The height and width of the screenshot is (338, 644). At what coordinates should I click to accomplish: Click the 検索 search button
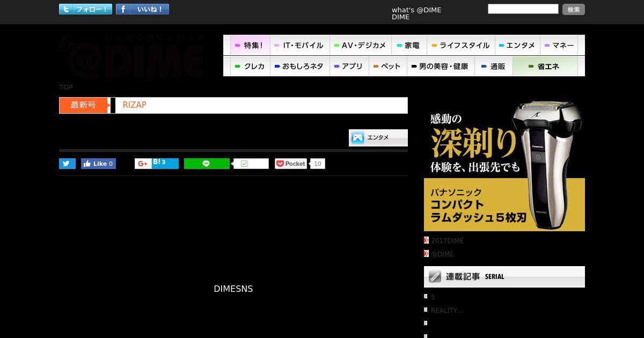[x=574, y=9]
